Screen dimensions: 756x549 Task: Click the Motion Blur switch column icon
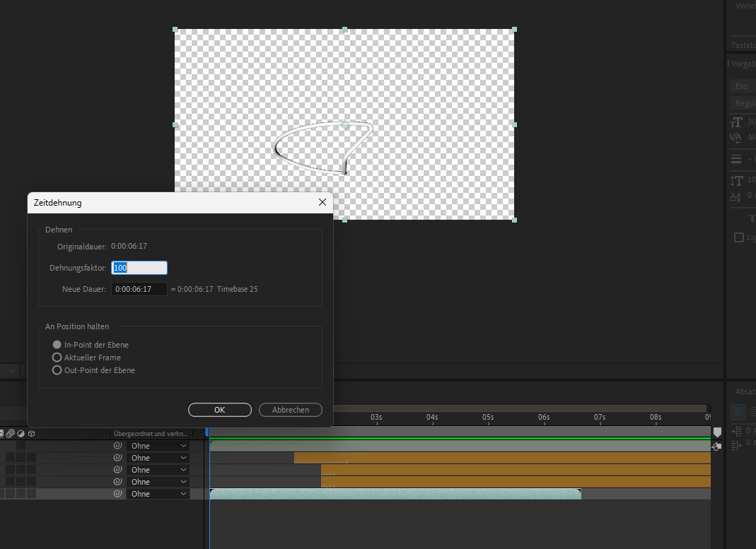click(x=10, y=433)
